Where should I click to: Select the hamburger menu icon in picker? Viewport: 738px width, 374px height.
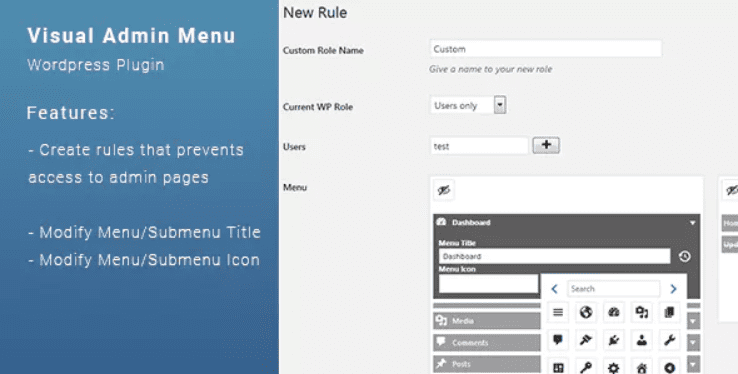click(x=558, y=312)
